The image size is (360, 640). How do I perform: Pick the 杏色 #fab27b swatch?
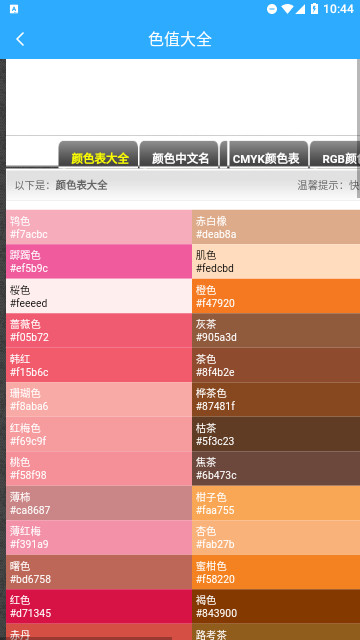pos(276,538)
